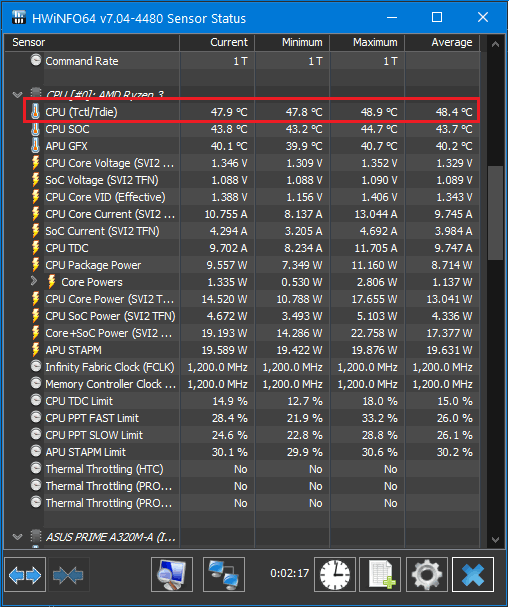Click the Maximum column header
Screen dimensions: 509x607
[367, 43]
